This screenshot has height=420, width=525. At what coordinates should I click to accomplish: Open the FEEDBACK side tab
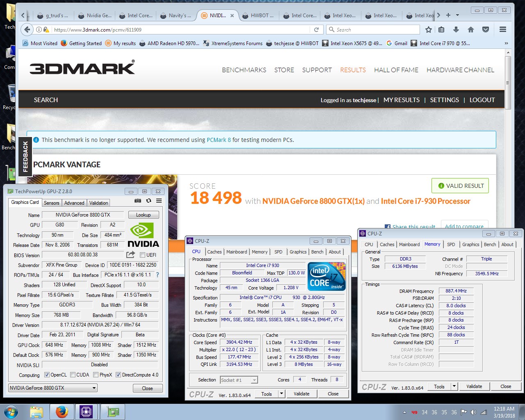25,157
